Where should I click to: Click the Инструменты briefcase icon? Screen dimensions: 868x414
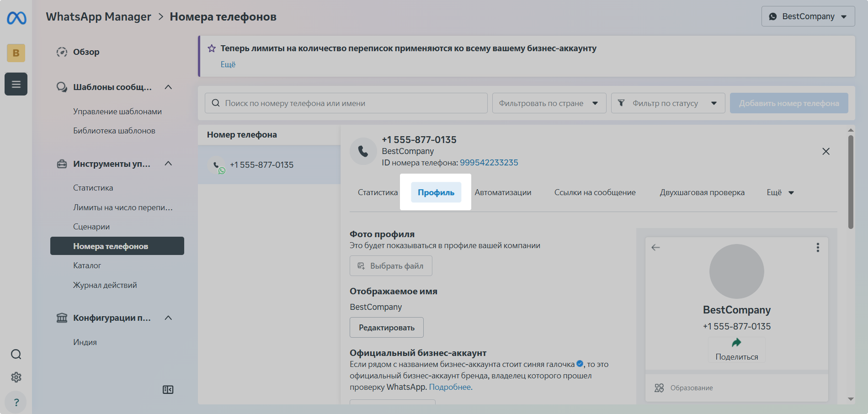62,164
